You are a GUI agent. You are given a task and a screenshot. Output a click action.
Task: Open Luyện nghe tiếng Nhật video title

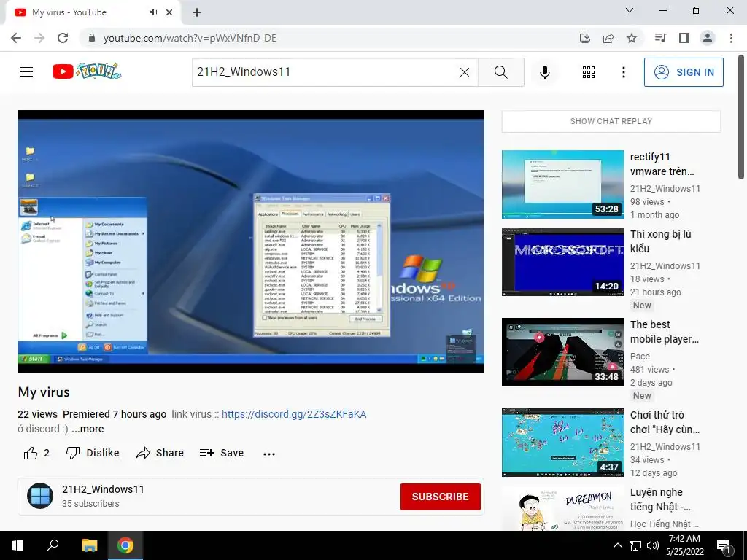click(660, 499)
